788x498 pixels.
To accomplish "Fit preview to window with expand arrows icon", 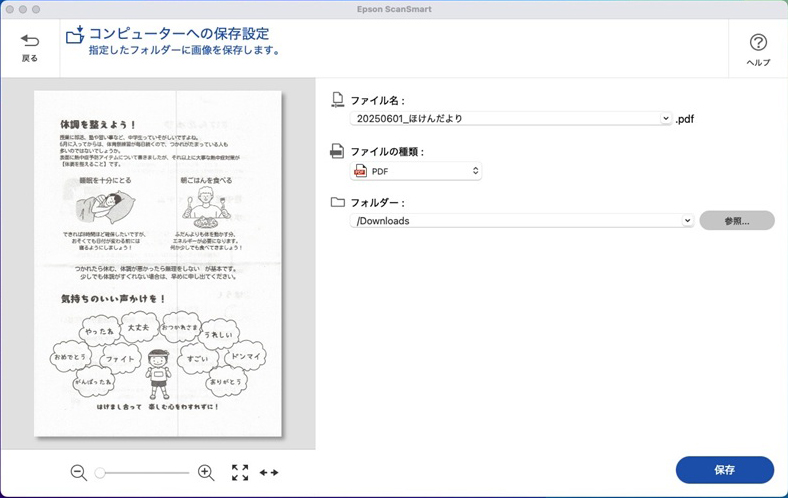I will [x=240, y=472].
